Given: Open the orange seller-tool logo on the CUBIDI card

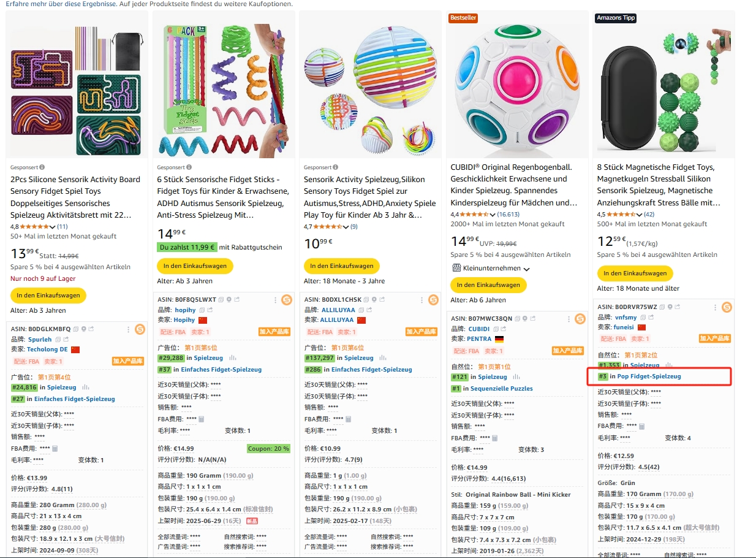Looking at the screenshot, I should 580,319.
